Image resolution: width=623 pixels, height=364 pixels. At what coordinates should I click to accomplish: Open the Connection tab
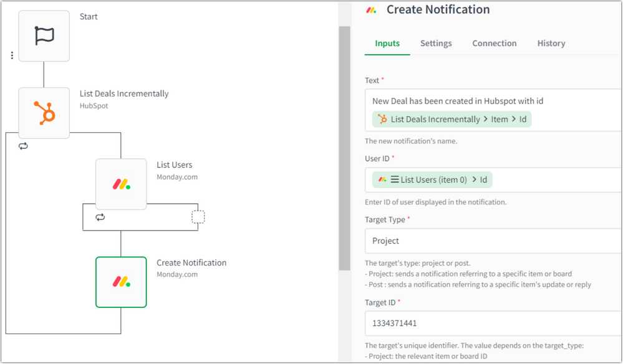tap(494, 43)
